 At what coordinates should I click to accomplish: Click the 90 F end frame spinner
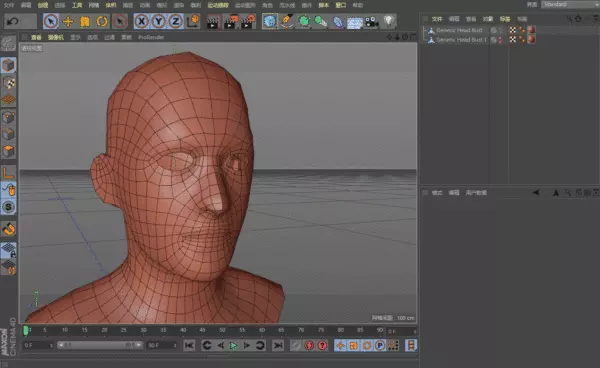175,345
